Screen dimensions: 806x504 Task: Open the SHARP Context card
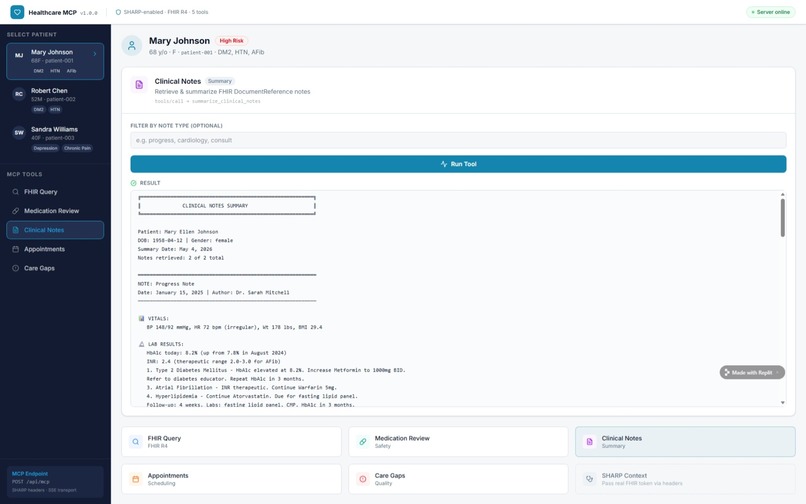(685, 479)
